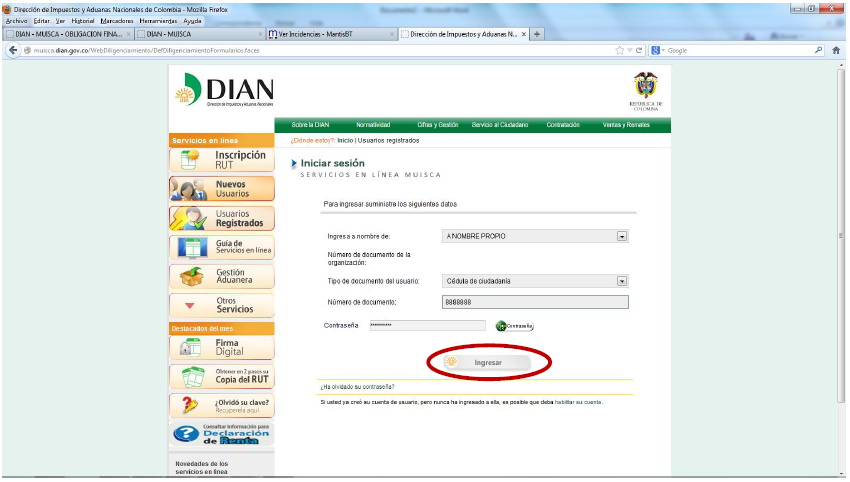Open the Historial menu
Screen dimensions: 850x482
(x=83, y=21)
